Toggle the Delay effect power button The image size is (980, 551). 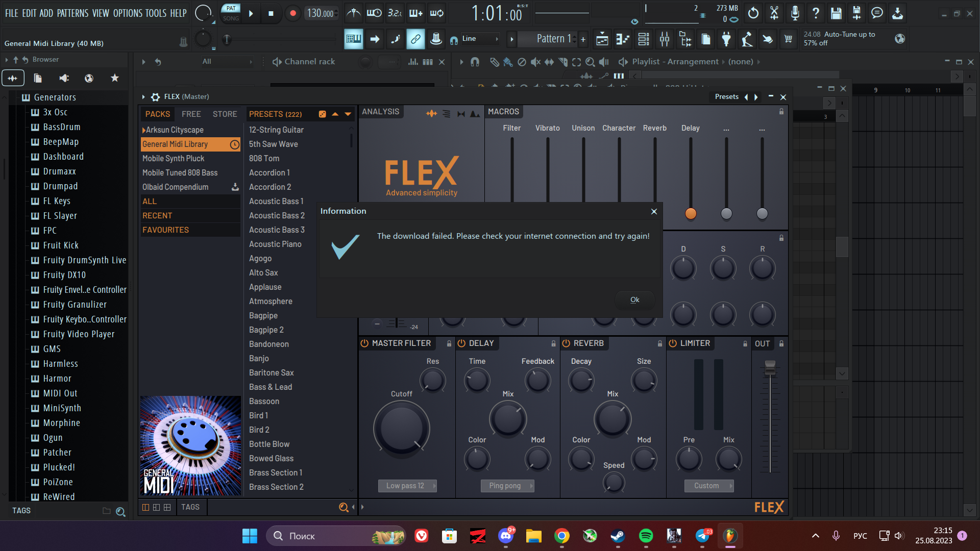(461, 344)
